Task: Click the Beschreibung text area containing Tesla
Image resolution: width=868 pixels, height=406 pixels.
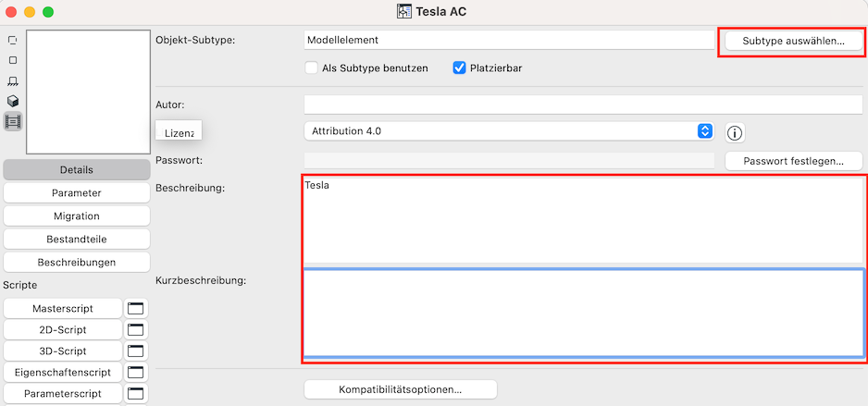Action: pos(584,220)
